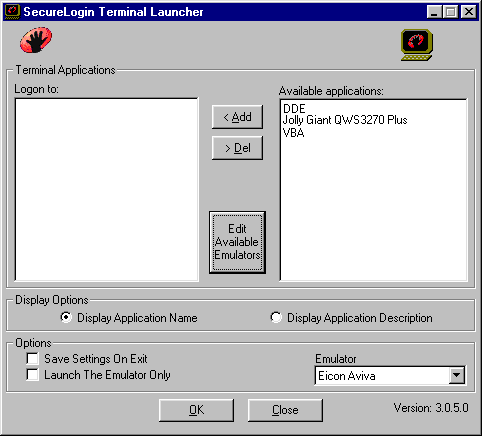
Task: Confirm with the OK button
Action: click(196, 410)
